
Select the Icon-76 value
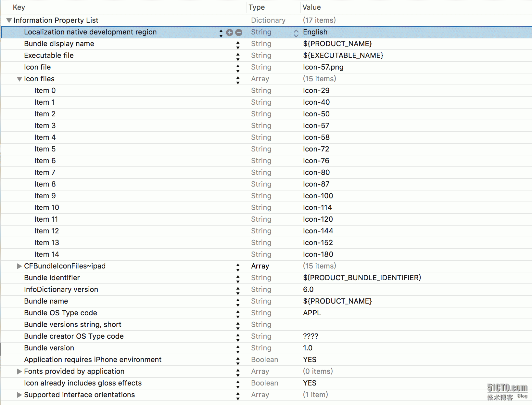pos(316,161)
